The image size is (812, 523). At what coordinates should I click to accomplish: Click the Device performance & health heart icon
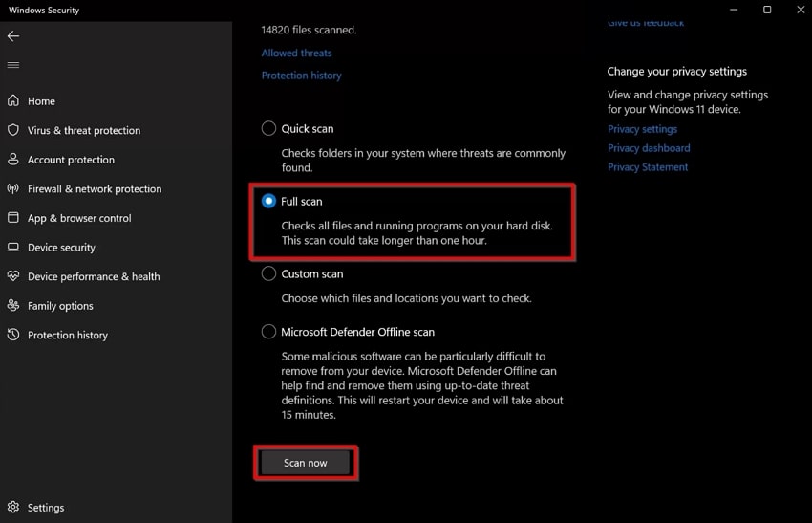coord(13,276)
